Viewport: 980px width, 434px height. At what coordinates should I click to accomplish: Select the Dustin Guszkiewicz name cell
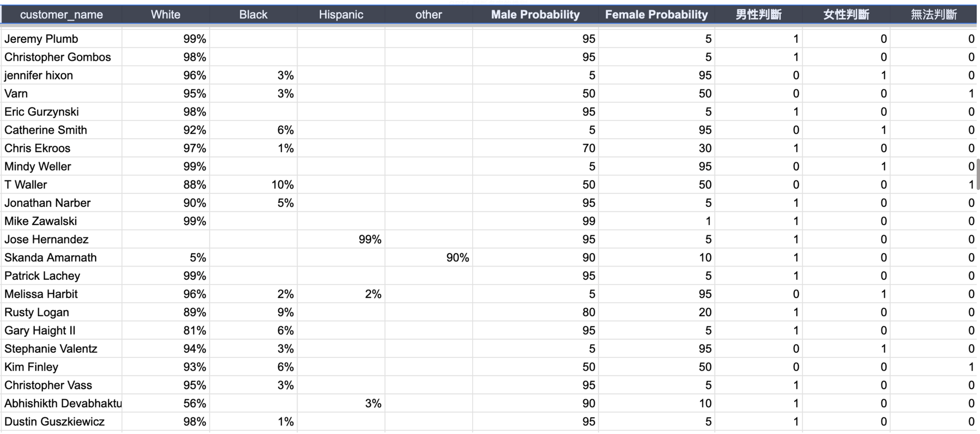tap(55, 422)
